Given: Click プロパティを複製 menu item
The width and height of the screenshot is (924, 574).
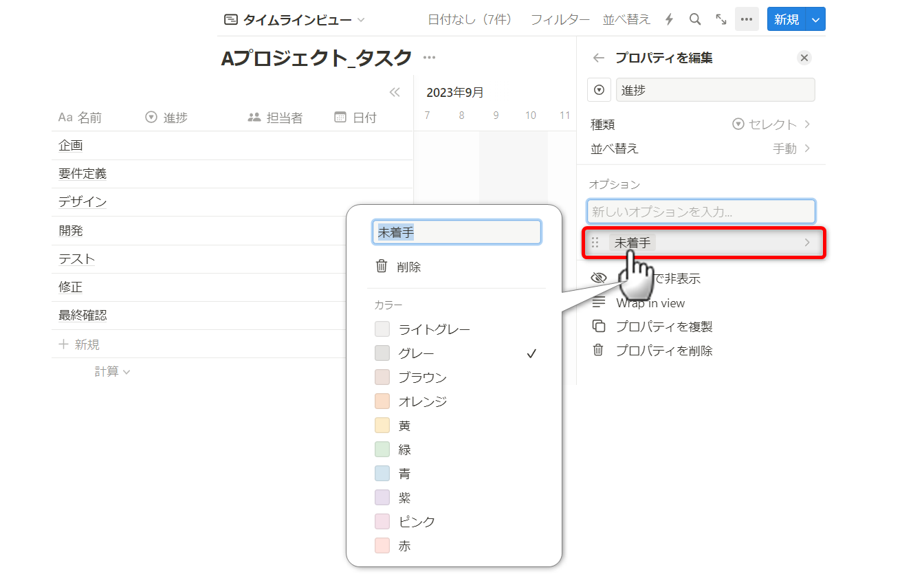Looking at the screenshot, I should pyautogui.click(x=663, y=327).
